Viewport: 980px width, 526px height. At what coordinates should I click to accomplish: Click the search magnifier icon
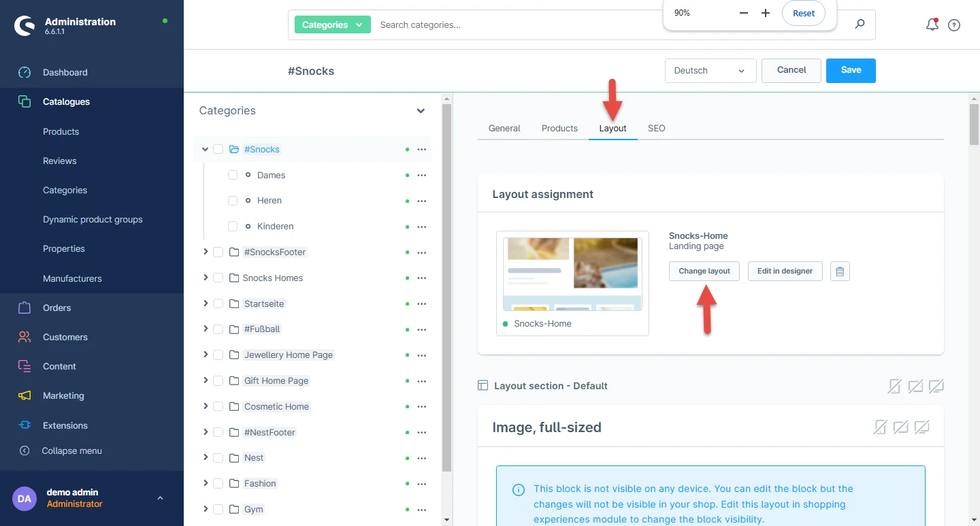click(x=860, y=24)
